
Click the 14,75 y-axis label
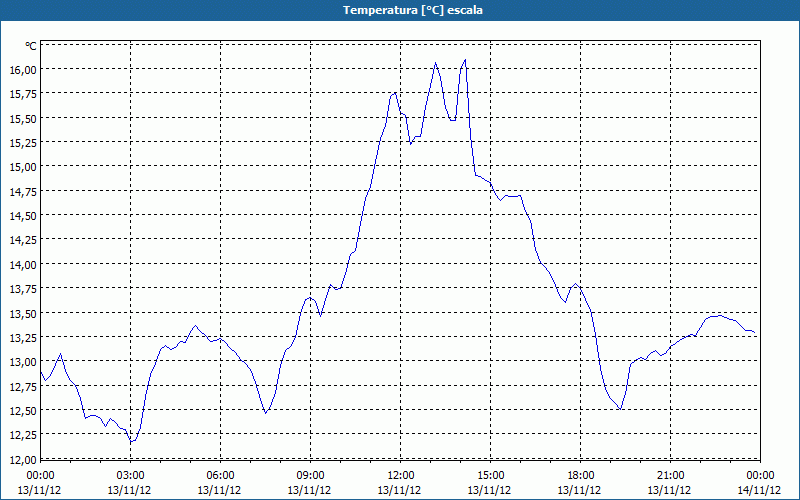(23, 191)
